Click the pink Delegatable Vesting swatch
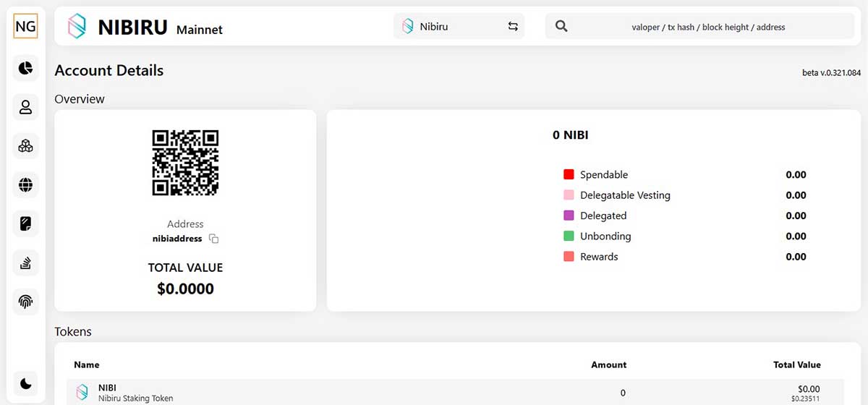Screen dimensions: 868x405 click(569, 195)
